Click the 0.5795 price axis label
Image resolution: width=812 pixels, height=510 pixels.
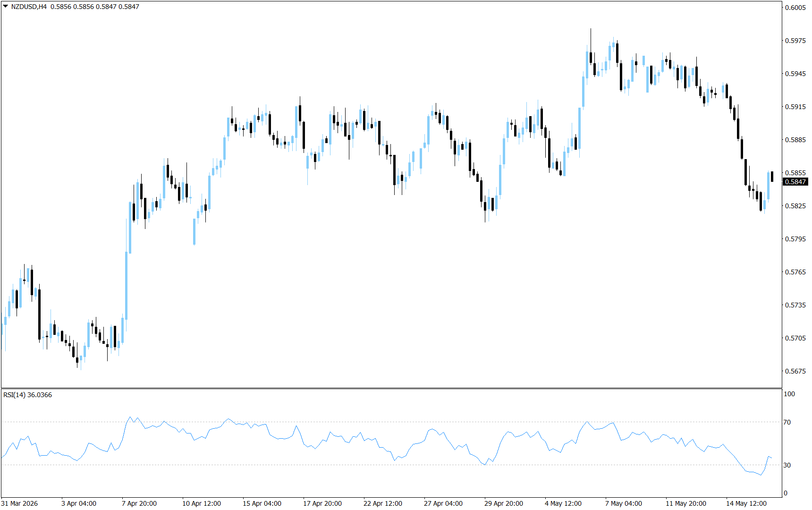[x=795, y=239]
